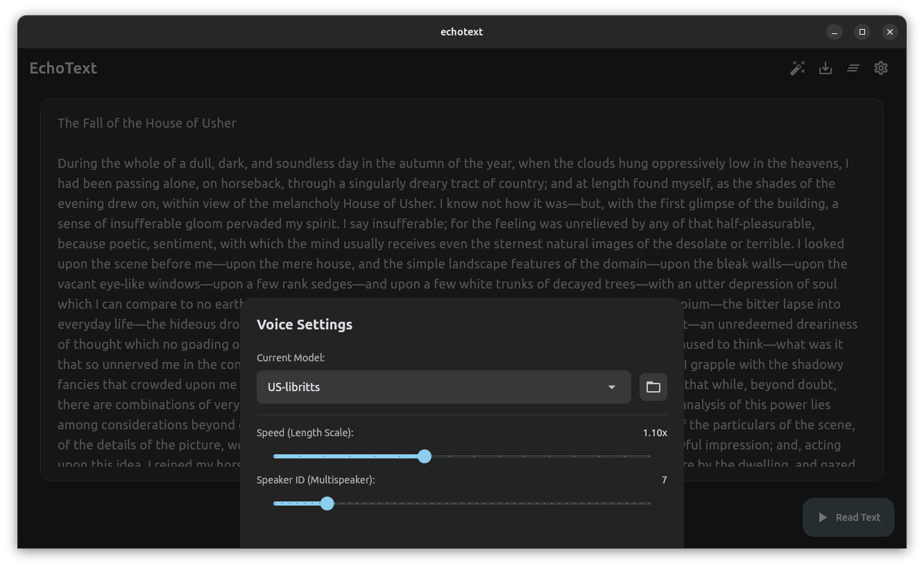
Task: Minimize the echotext window
Action: [835, 32]
